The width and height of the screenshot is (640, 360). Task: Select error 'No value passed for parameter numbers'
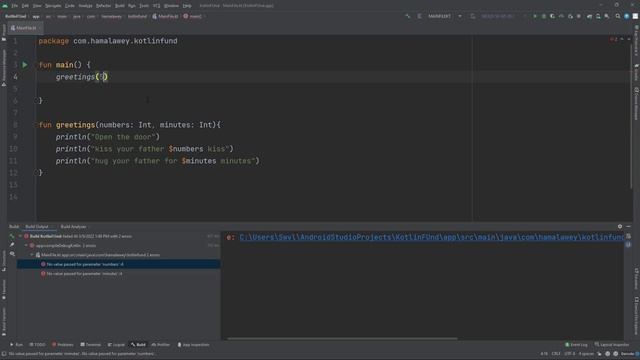[x=119, y=264]
